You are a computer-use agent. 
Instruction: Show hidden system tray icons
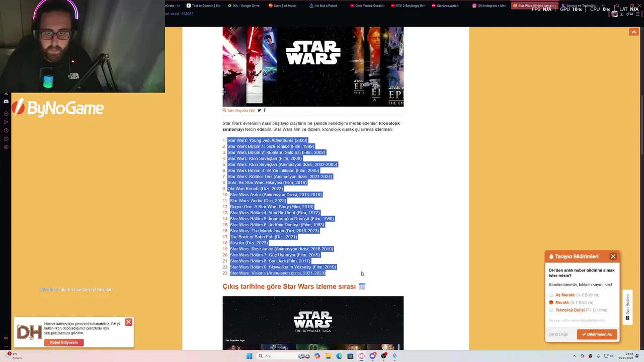click(x=574, y=356)
